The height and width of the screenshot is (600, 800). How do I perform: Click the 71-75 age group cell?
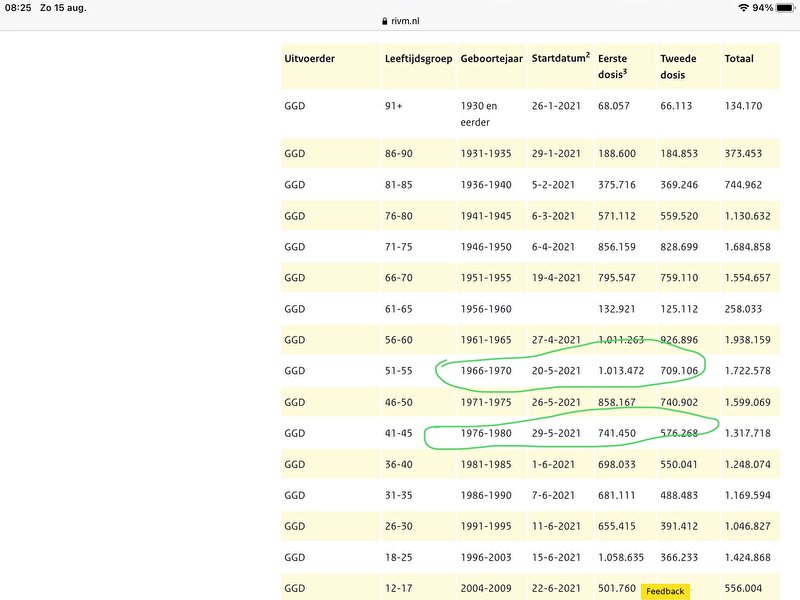[398, 247]
